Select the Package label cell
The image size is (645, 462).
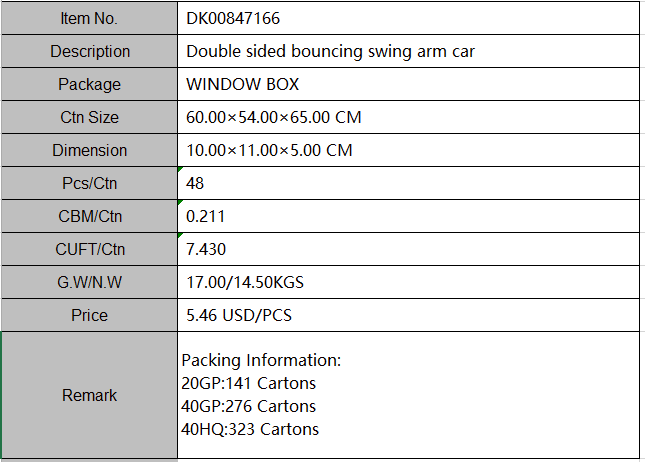click(x=89, y=84)
